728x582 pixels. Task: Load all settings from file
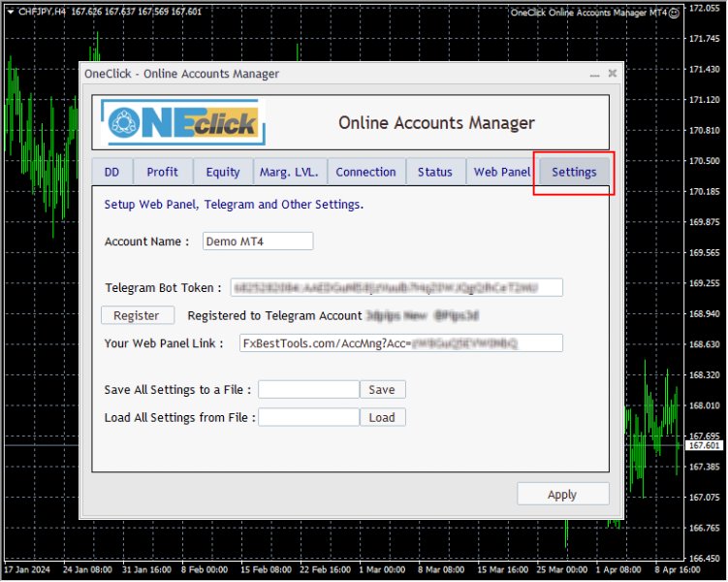point(383,417)
